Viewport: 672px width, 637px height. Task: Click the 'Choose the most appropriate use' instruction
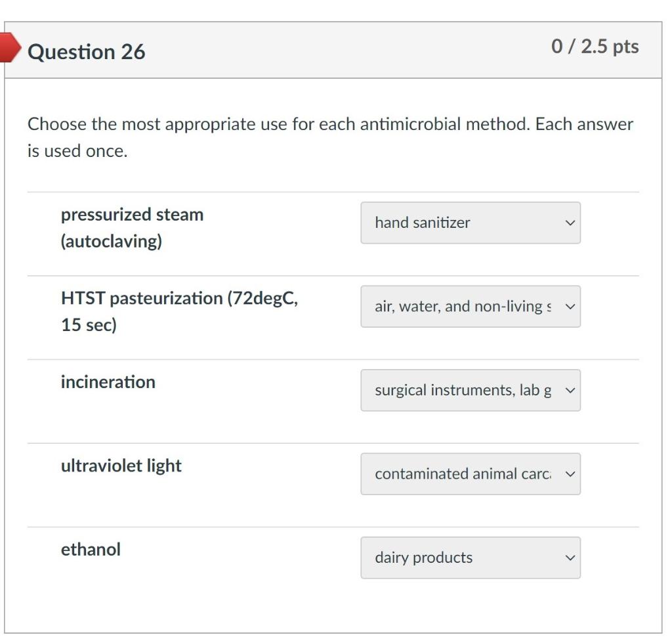329,124
